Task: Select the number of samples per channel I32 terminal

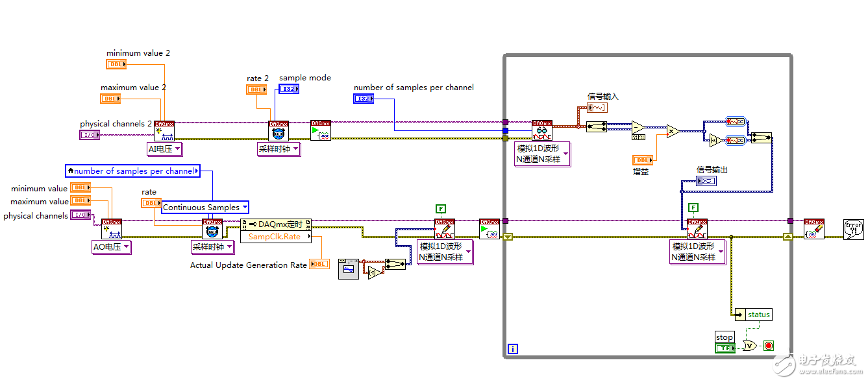Action: tap(364, 99)
